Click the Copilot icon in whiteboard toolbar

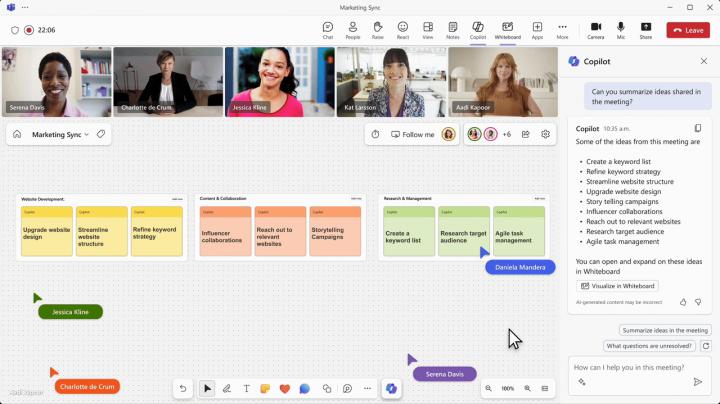tap(391, 388)
